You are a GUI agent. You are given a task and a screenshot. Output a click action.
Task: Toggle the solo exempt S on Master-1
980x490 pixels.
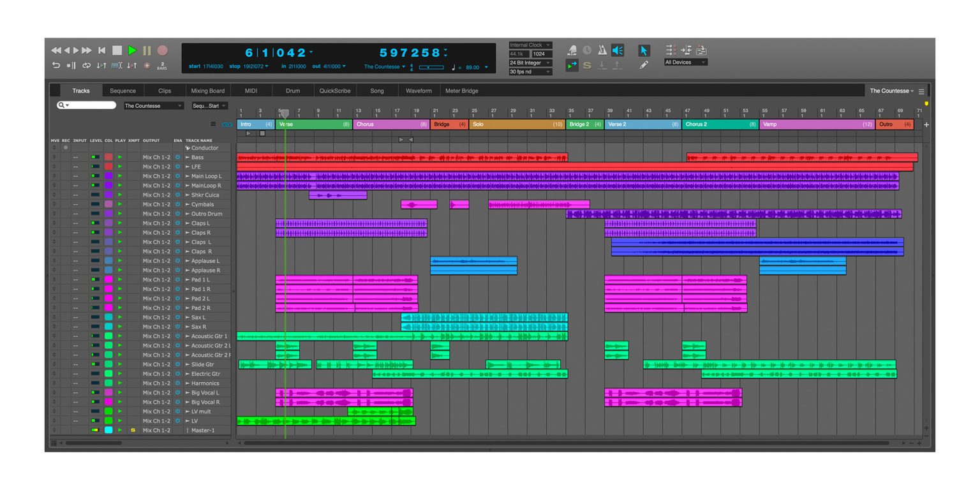click(133, 430)
